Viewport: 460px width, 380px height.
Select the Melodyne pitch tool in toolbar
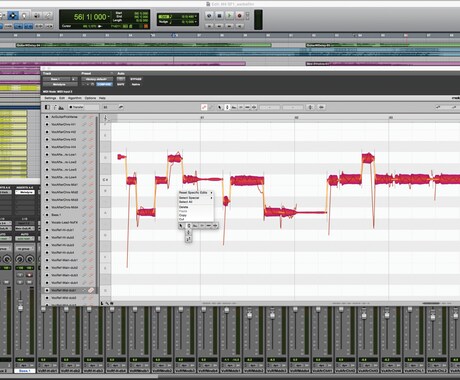[x=227, y=107]
